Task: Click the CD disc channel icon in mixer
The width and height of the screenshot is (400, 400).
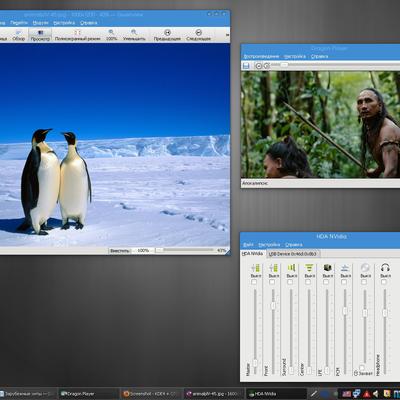Action: [x=365, y=268]
